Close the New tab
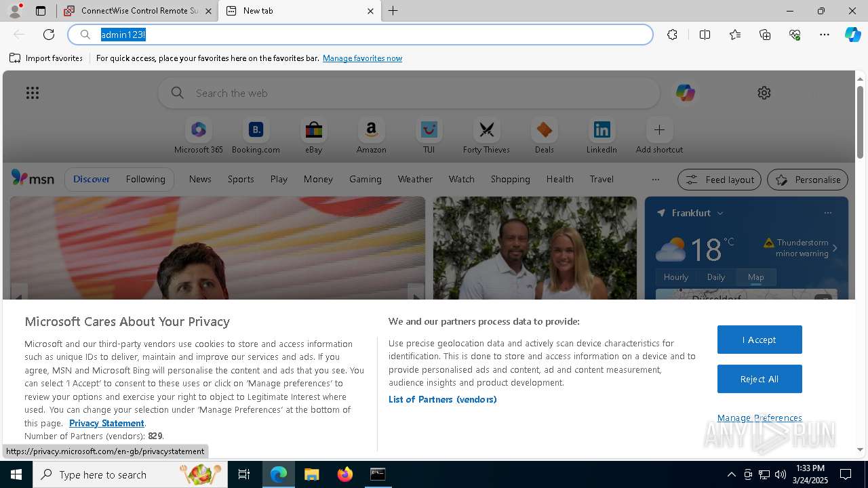 point(370,11)
